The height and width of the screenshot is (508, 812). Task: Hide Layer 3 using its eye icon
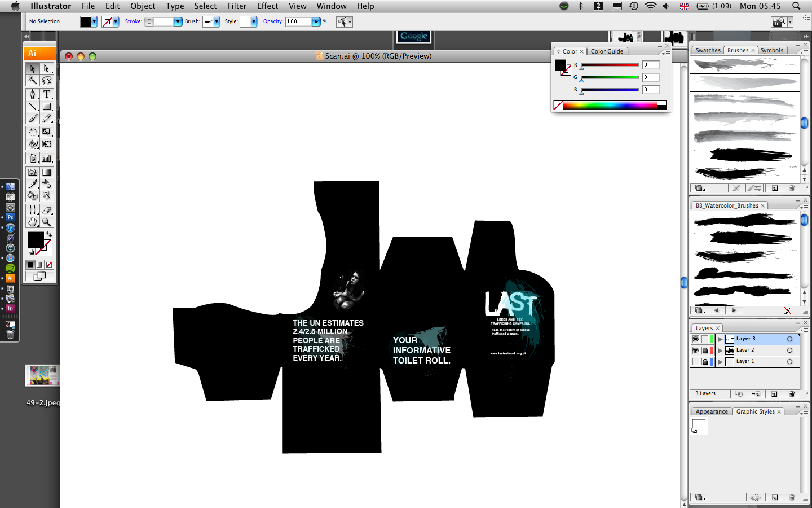pyautogui.click(x=695, y=339)
